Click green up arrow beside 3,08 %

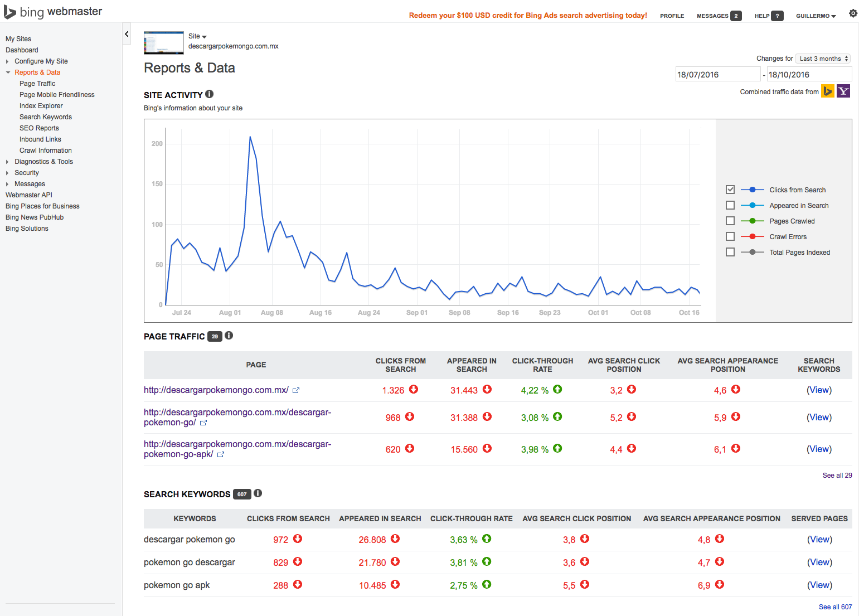pyautogui.click(x=557, y=416)
